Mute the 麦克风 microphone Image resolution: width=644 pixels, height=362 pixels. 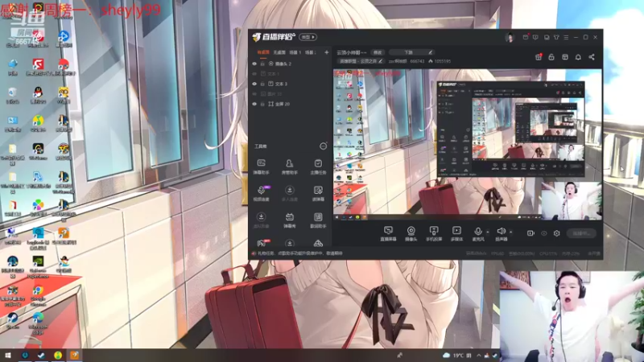click(x=477, y=233)
